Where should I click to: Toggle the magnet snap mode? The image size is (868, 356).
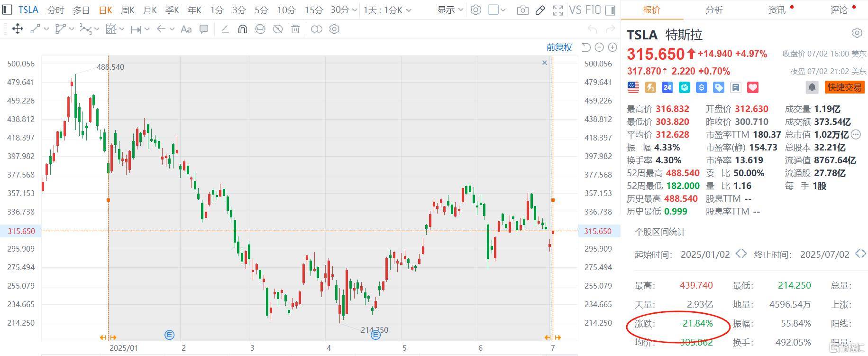242,29
